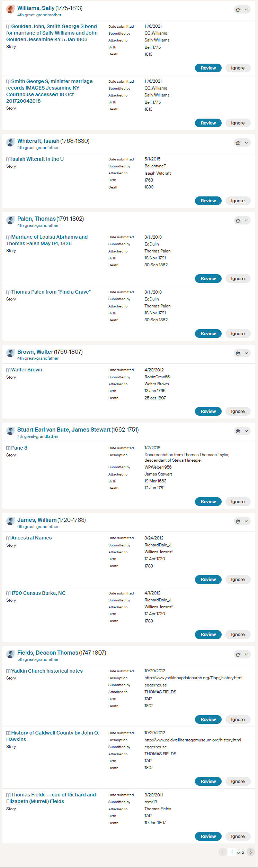
Task: Click Sally Williams profile avatar
Action: pyautogui.click(x=11, y=9)
